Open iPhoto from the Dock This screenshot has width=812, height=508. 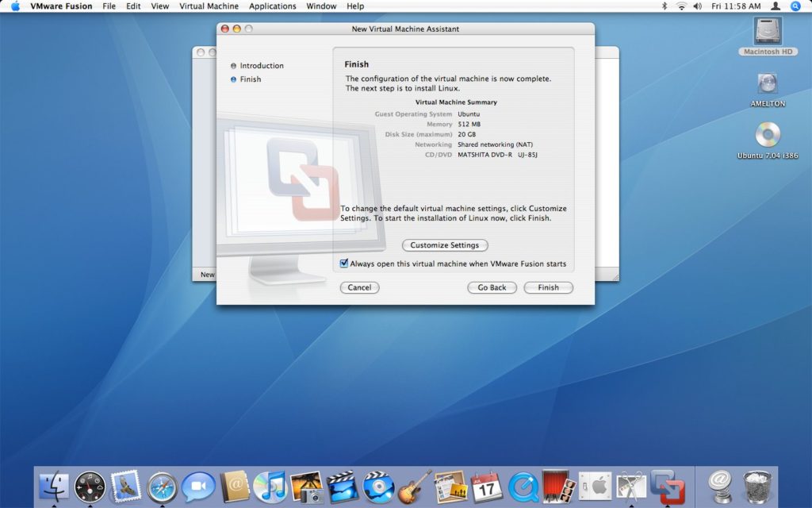307,487
